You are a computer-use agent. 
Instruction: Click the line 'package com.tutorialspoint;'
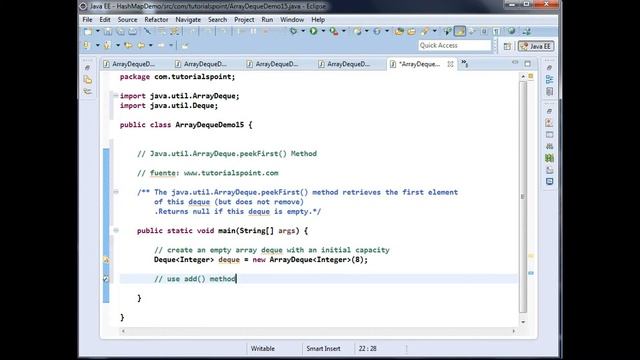coord(177,77)
